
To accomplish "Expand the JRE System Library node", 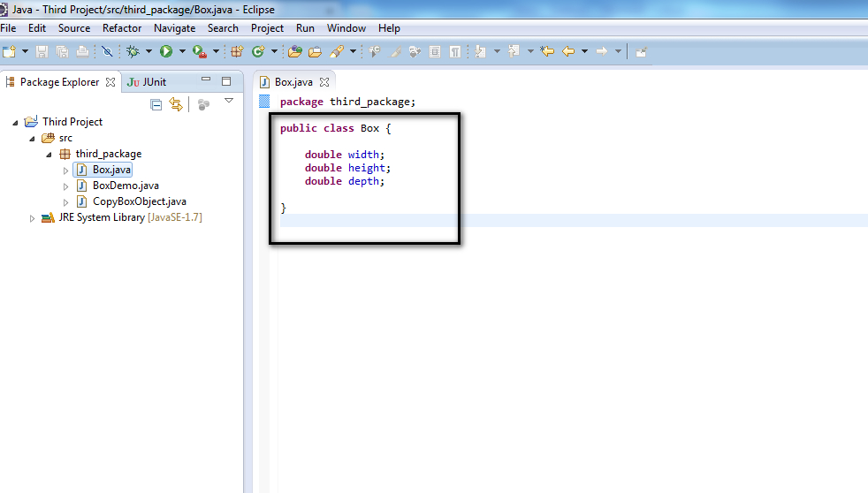I will (32, 218).
